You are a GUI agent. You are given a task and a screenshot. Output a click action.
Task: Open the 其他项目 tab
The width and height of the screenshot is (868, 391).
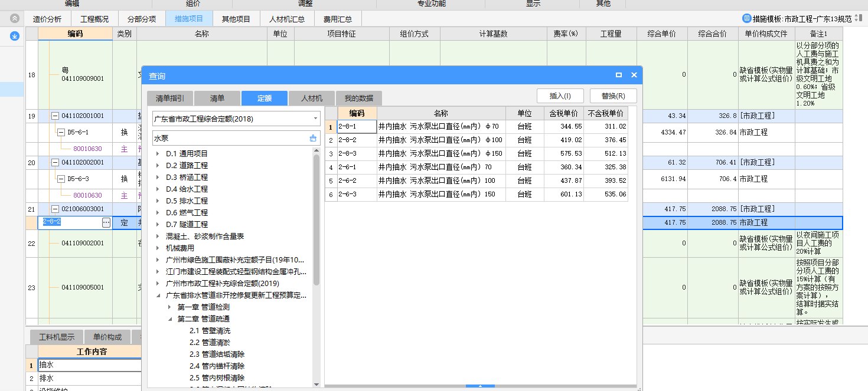(236, 19)
